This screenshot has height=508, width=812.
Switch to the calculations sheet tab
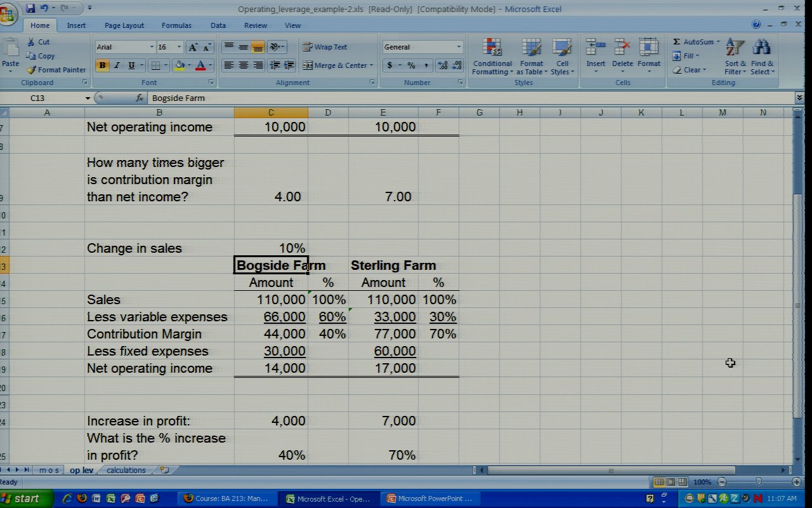pos(126,471)
